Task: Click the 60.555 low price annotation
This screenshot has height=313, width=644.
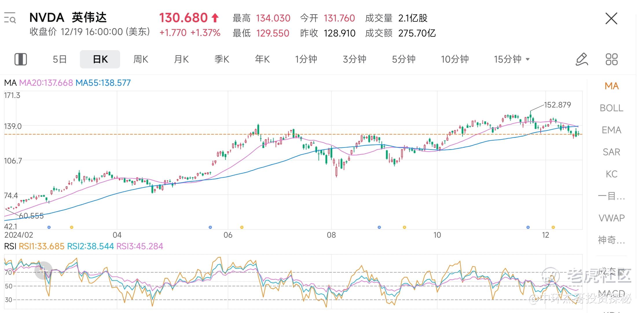Action: point(31,216)
